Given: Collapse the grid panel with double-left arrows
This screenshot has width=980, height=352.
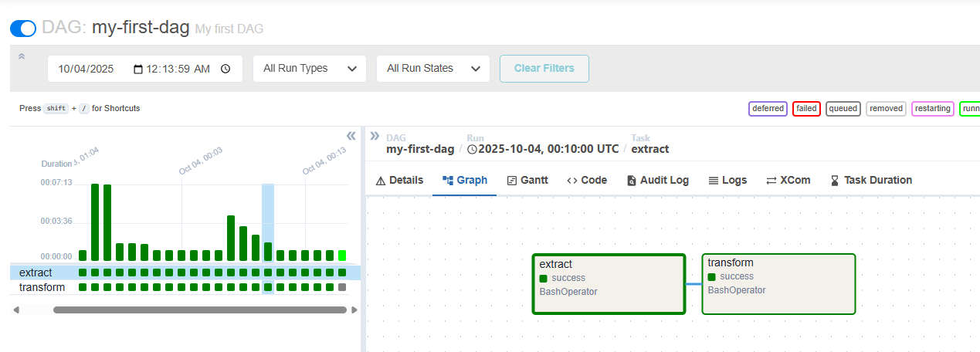Looking at the screenshot, I should coord(351,136).
